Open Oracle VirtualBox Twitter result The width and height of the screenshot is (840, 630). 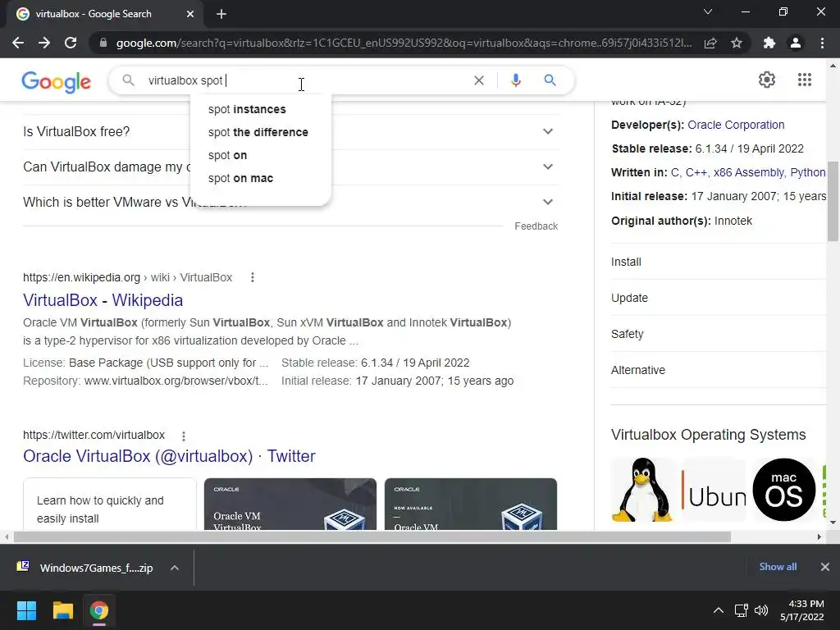pos(169,456)
